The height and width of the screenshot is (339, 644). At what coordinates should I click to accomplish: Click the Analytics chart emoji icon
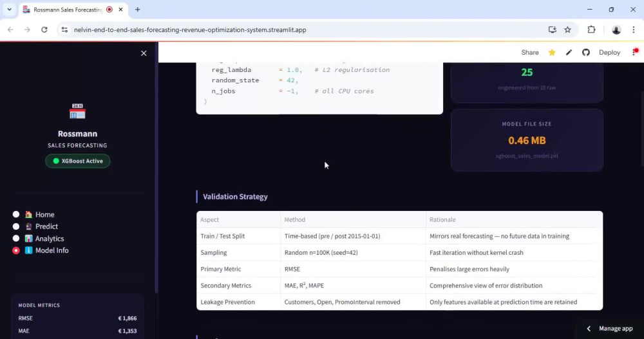pyautogui.click(x=28, y=239)
